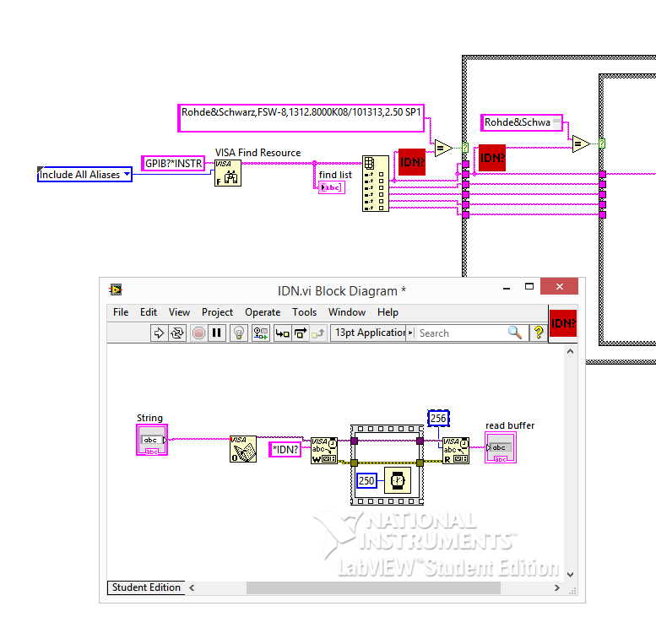Click the Step Out toolbar button
Screen dimensions: 656x644
coord(318,333)
